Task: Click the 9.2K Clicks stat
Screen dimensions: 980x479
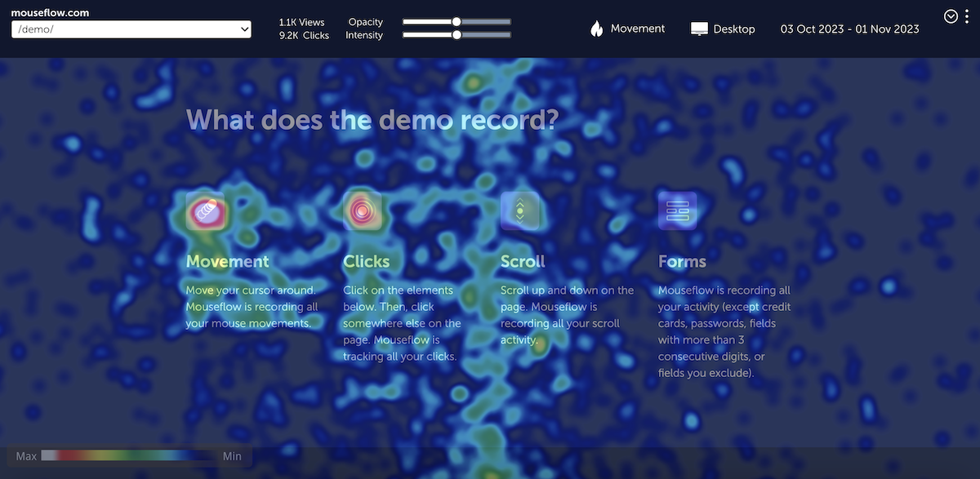Action: tap(304, 34)
